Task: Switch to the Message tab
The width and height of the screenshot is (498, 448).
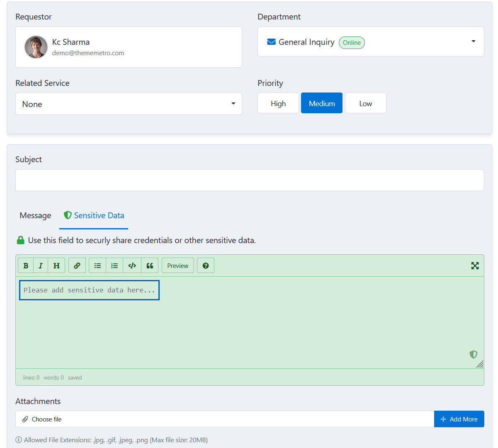Action: (35, 216)
